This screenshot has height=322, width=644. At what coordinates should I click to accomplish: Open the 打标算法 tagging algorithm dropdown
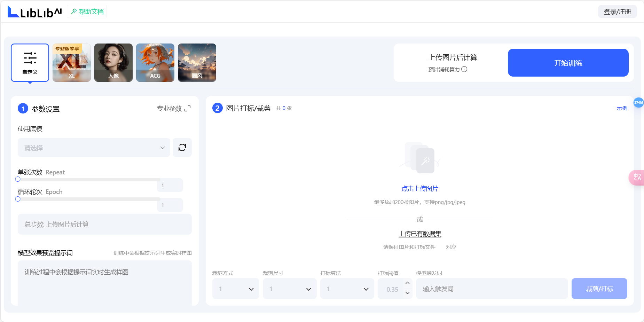pos(347,289)
